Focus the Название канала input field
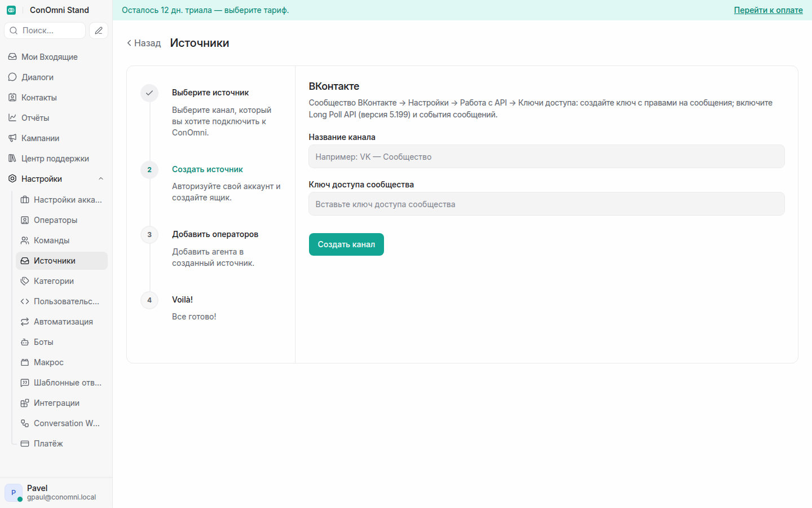This screenshot has width=812, height=508. 546,156
